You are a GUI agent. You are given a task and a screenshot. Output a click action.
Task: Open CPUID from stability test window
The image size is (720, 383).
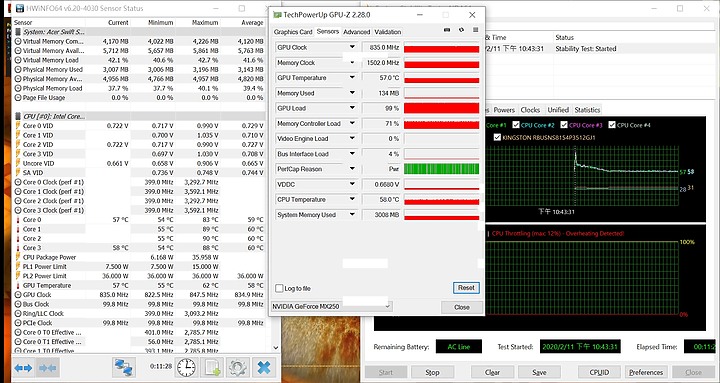[599, 372]
